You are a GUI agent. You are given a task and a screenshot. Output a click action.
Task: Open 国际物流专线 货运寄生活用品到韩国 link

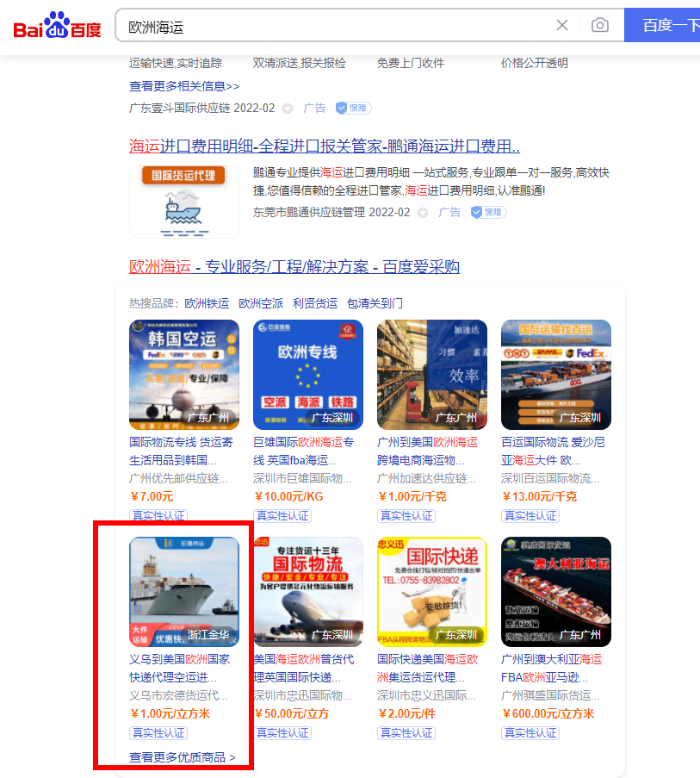point(181,451)
